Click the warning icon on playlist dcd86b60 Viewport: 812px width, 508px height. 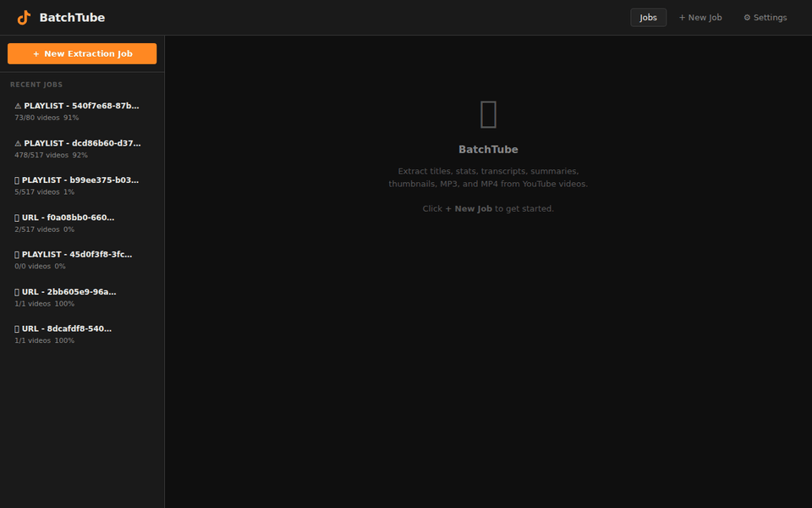(x=17, y=142)
